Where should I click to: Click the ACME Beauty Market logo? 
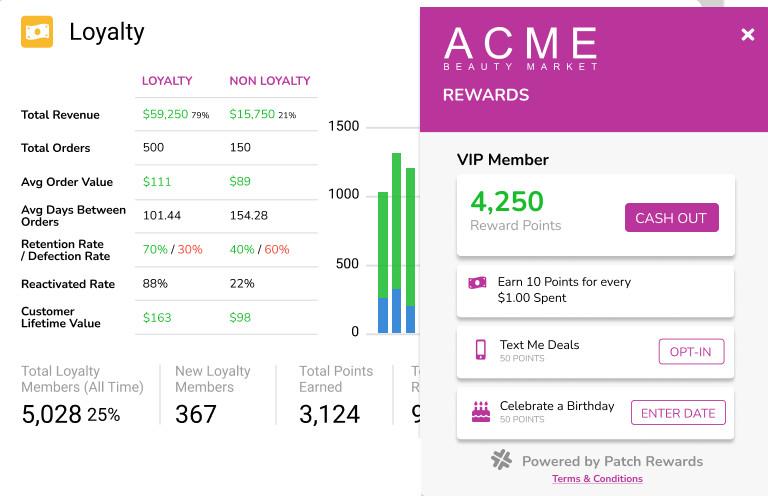(520, 48)
